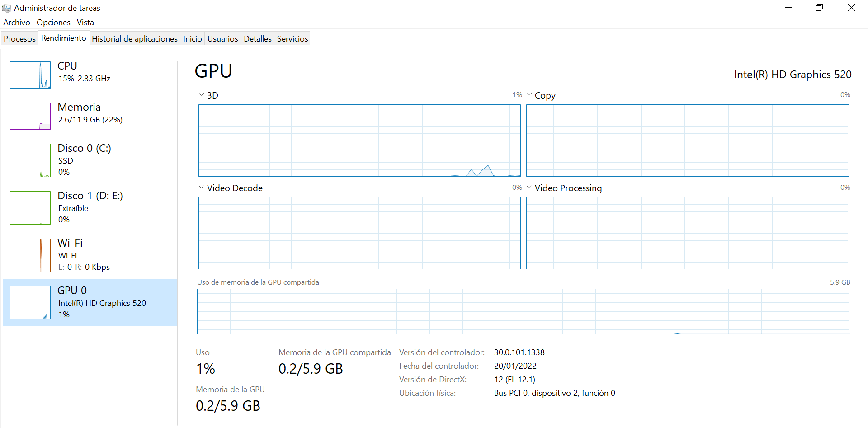The width and height of the screenshot is (868, 432).
Task: Open the Archivo menu
Action: 17,23
